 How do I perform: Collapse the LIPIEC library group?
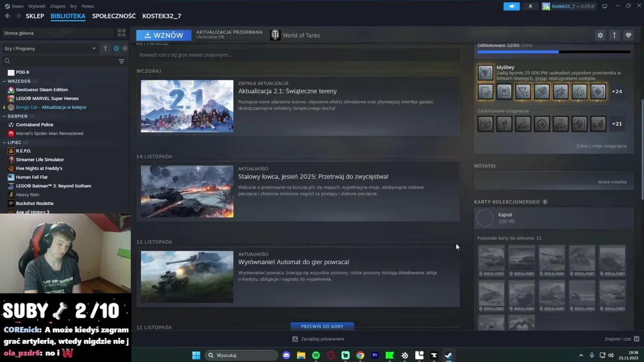click(x=5, y=142)
